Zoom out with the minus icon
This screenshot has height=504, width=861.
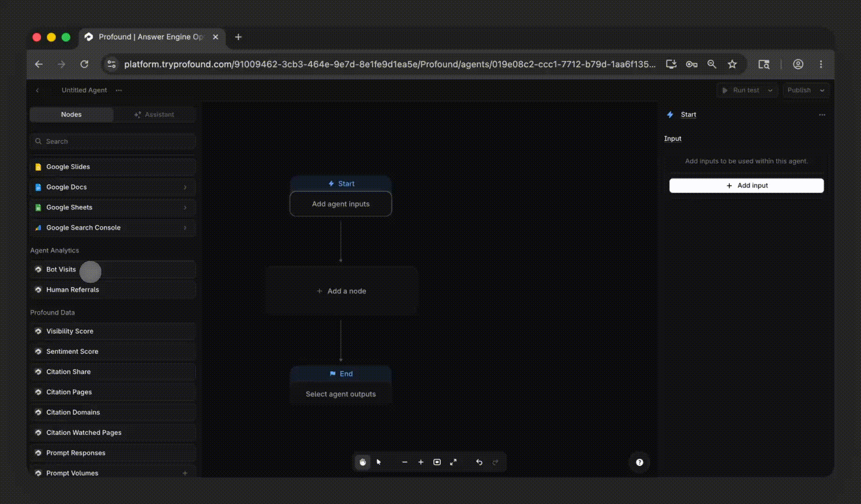pos(404,462)
